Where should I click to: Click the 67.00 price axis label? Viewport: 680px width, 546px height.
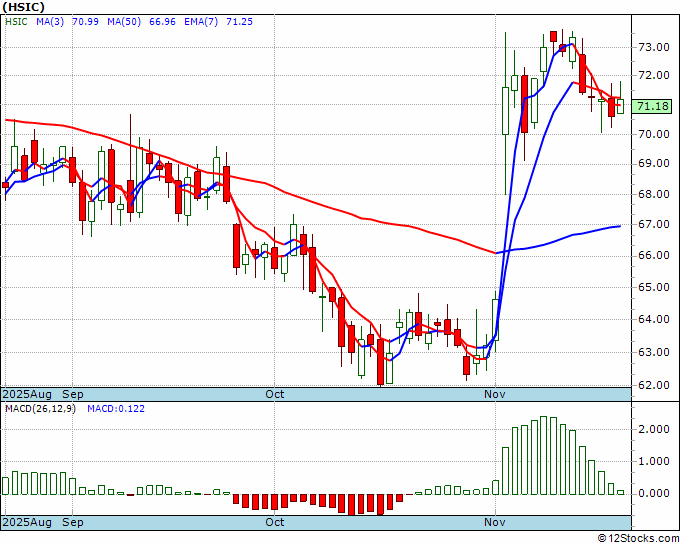(x=654, y=224)
